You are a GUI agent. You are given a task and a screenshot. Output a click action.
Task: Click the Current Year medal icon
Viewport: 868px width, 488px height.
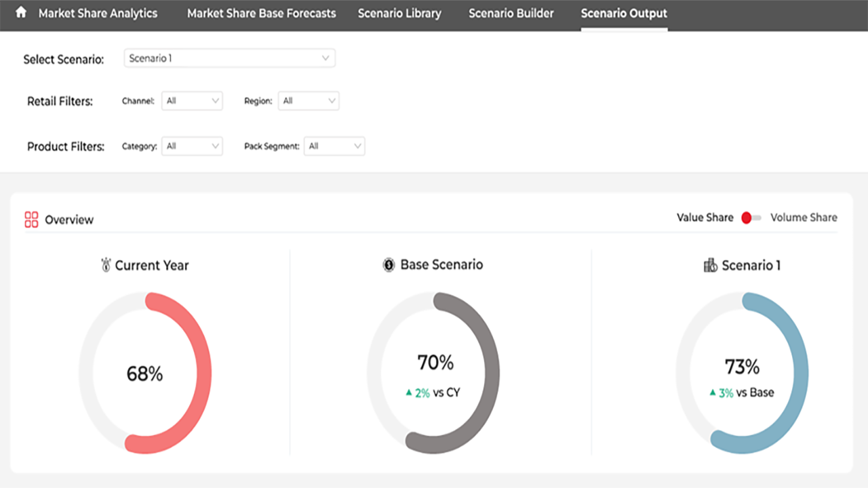105,265
